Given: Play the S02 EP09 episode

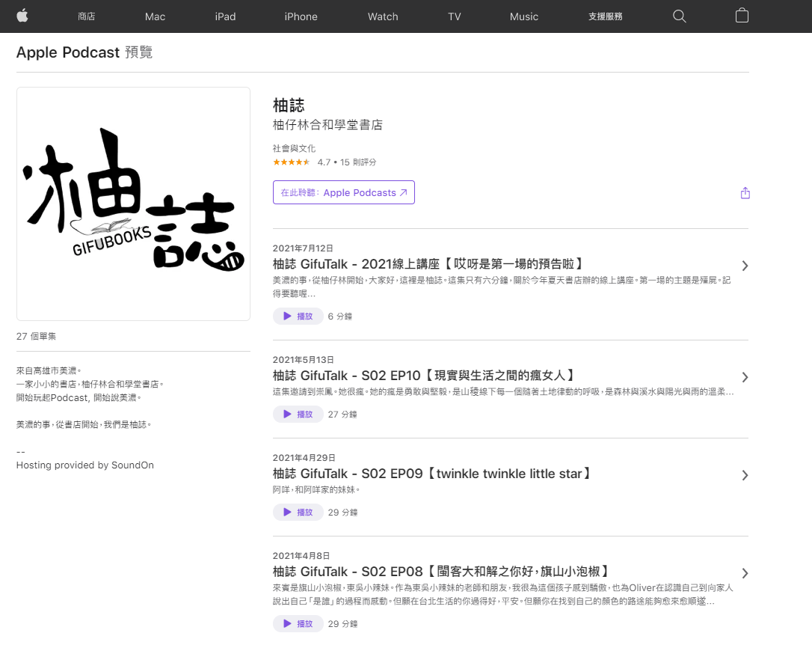Looking at the screenshot, I should tap(298, 512).
